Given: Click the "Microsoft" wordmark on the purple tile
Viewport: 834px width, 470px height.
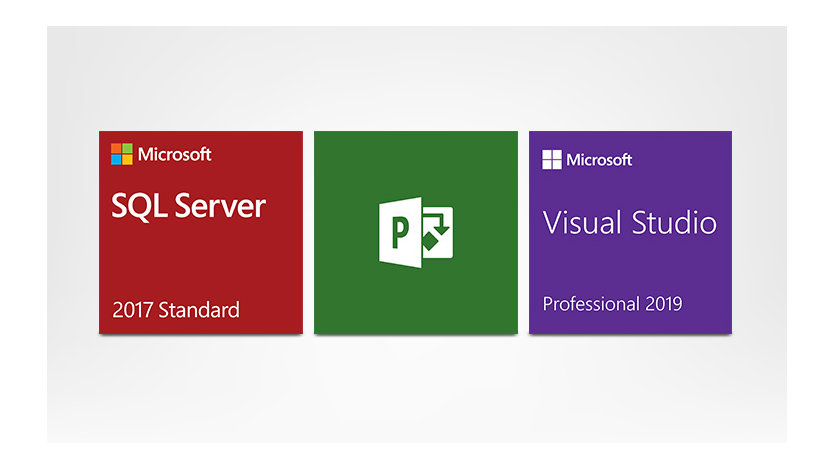Looking at the screenshot, I should tap(599, 159).
